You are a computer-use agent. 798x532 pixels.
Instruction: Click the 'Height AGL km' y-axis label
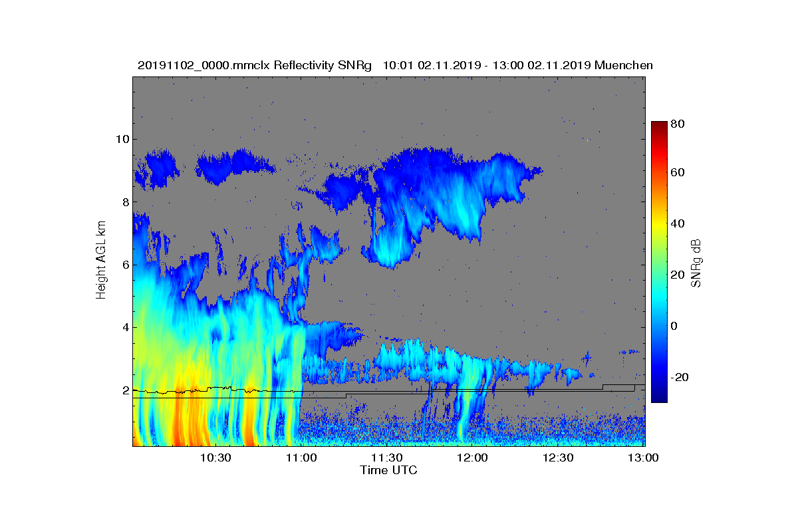(101, 260)
